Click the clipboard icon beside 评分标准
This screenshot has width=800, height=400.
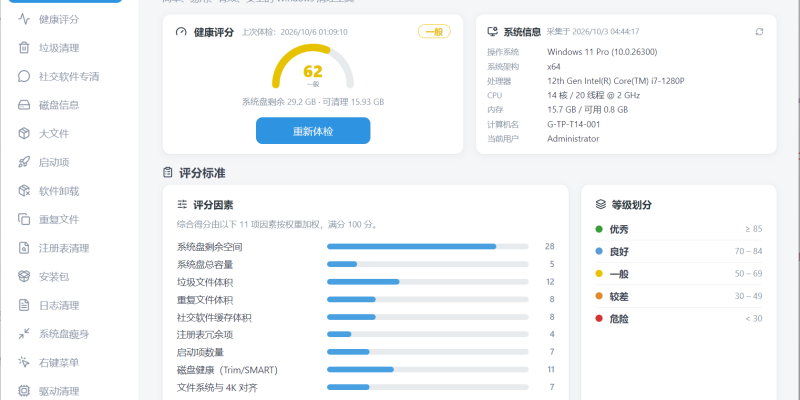[168, 173]
